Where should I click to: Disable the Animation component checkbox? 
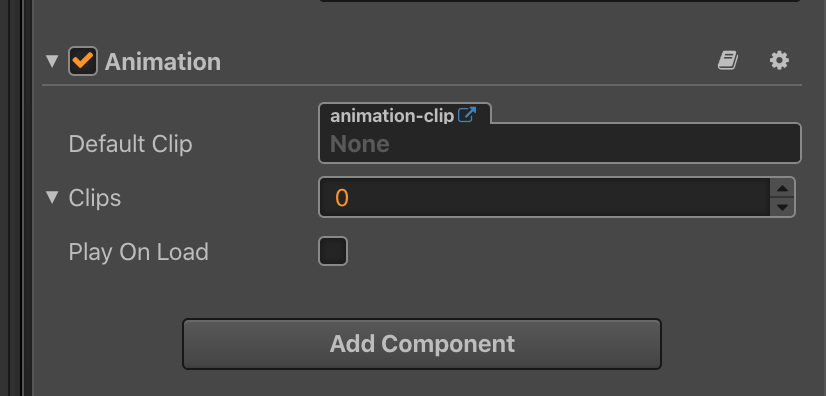[83, 61]
